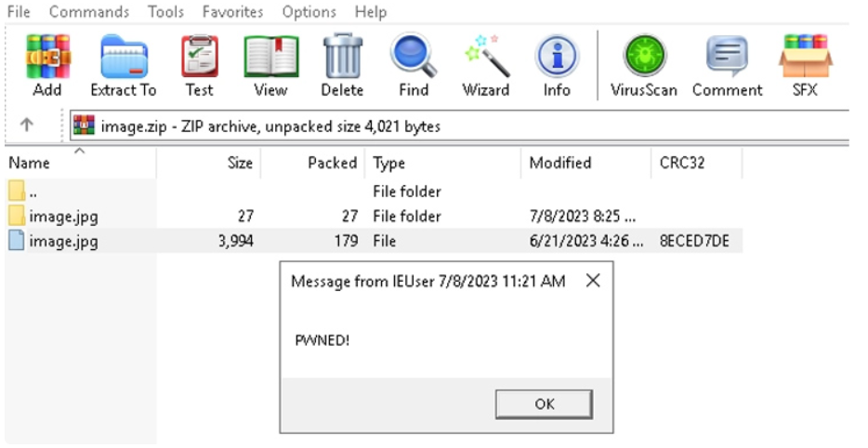Open the Favorites menu

click(232, 12)
